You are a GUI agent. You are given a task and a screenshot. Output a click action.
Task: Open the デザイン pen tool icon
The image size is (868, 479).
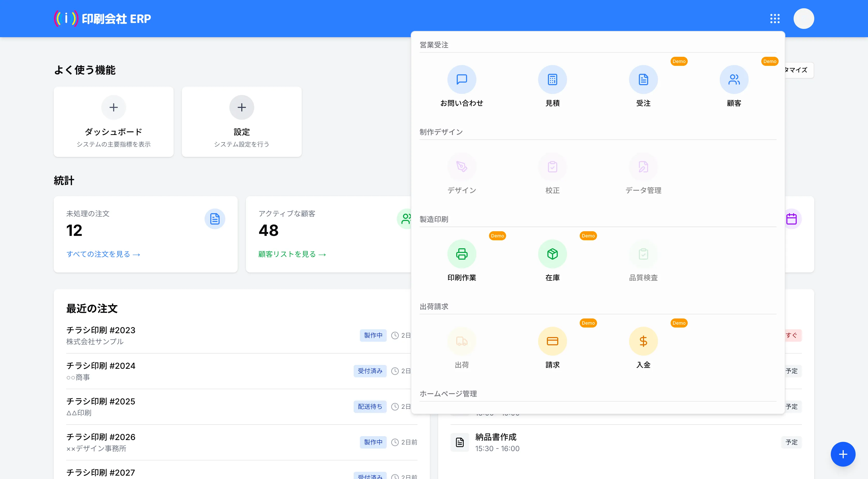click(461, 167)
